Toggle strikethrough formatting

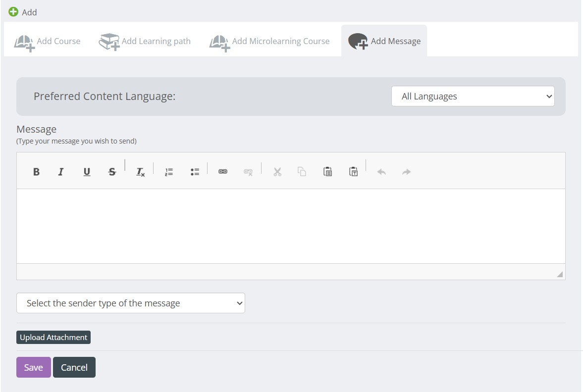112,172
